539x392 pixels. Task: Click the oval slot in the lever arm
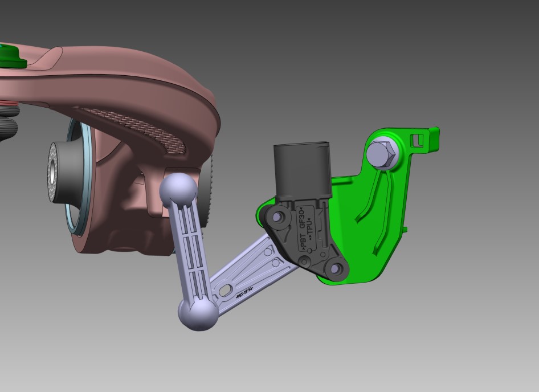(x=226, y=291)
